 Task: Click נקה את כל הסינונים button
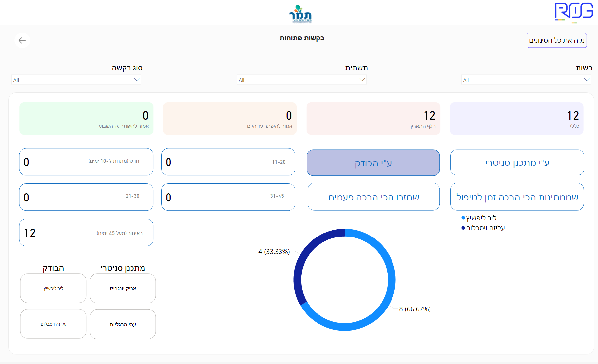click(x=557, y=40)
